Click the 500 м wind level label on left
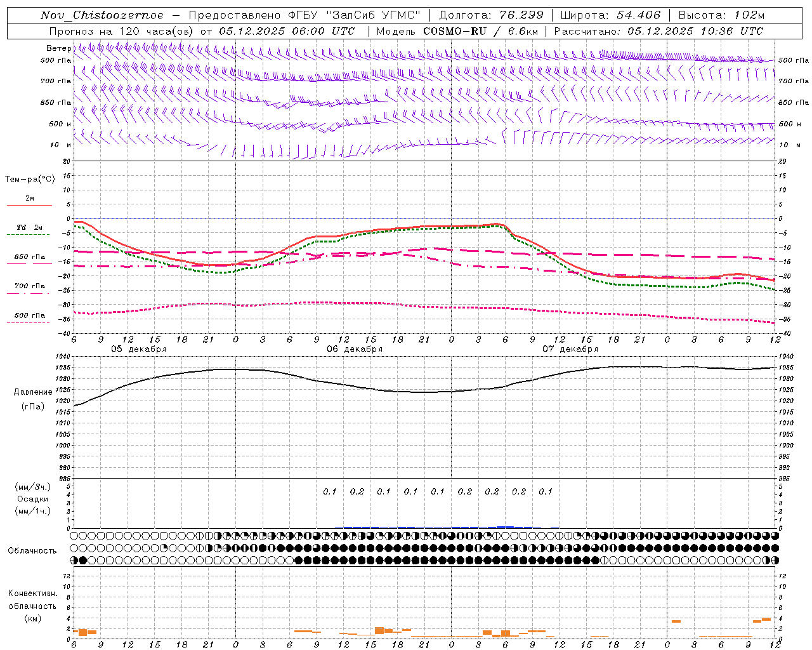Image resolution: width=812 pixels, height=650 pixels. point(60,124)
